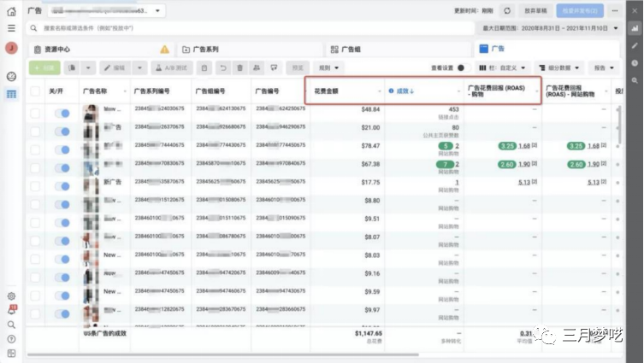Open the 栏: 自定义 columns dropdown
The height and width of the screenshot is (363, 644).
click(503, 67)
